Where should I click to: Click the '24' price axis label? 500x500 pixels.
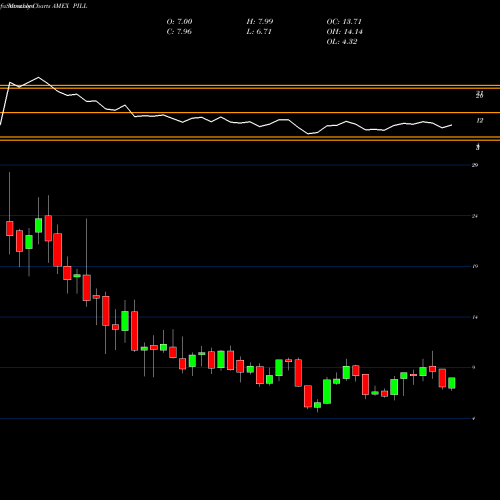click(x=475, y=216)
